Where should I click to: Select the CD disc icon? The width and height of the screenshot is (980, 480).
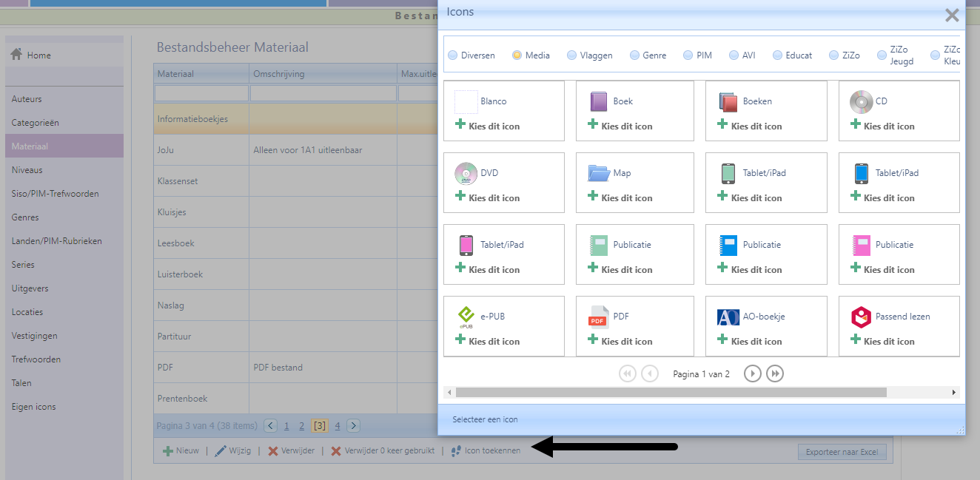862,101
